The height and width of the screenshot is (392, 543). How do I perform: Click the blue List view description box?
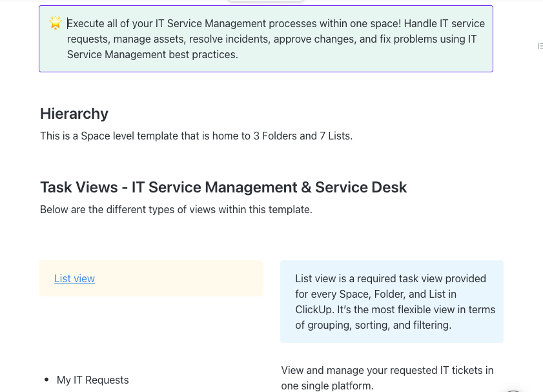pos(392,302)
